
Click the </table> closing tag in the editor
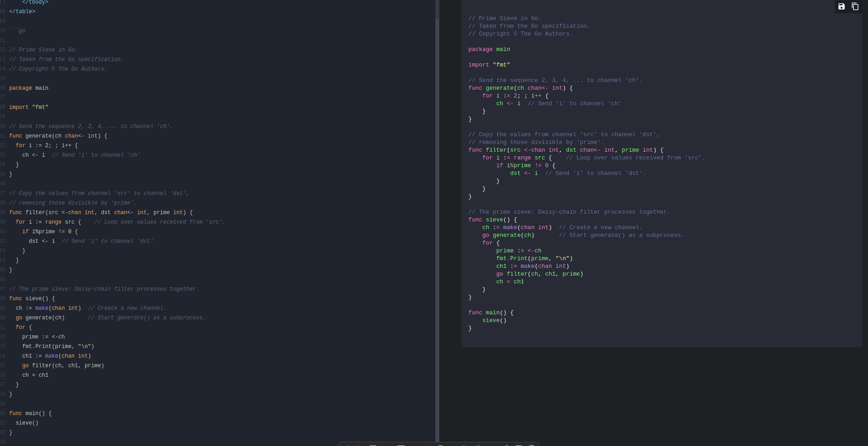coord(22,11)
